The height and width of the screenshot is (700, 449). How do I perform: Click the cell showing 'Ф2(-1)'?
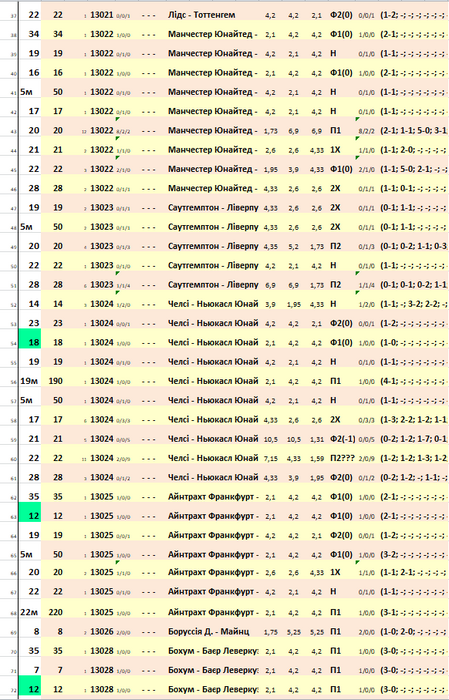(342, 438)
